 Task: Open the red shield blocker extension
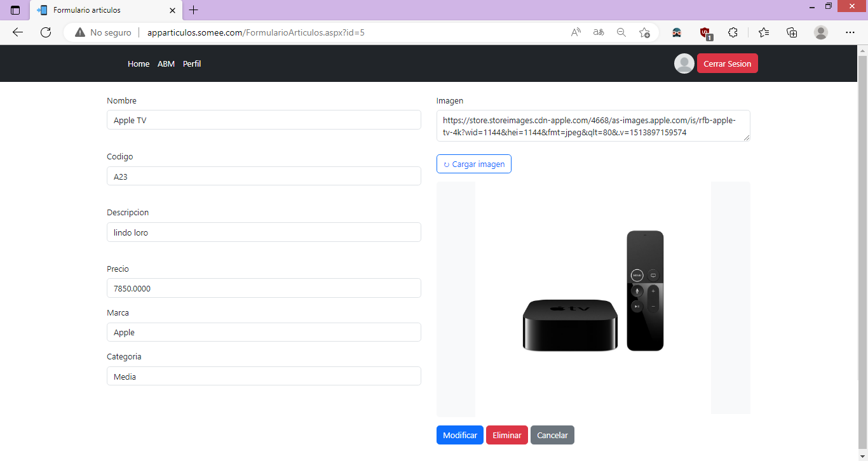pyautogui.click(x=705, y=33)
